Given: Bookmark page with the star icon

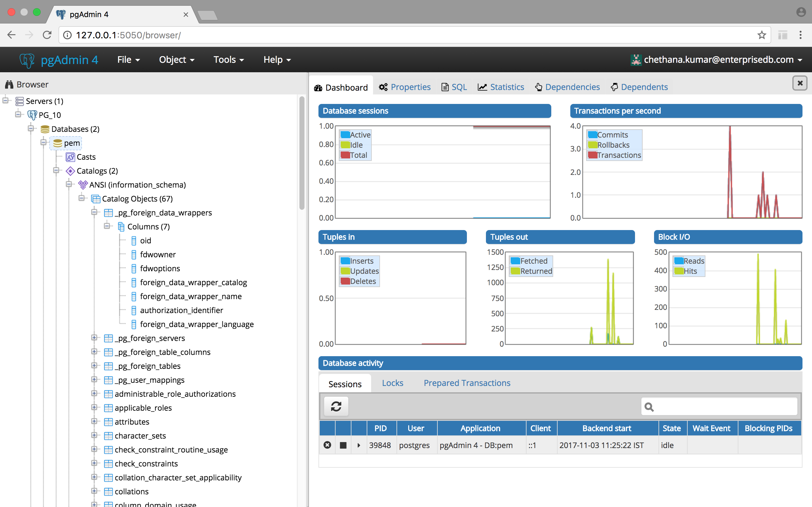Looking at the screenshot, I should point(762,35).
